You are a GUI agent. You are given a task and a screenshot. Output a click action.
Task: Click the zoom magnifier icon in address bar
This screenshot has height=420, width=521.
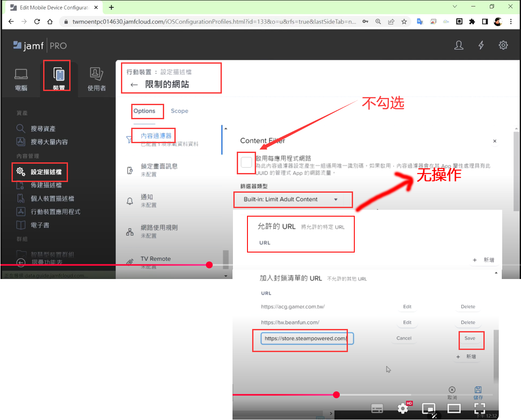[378, 21]
